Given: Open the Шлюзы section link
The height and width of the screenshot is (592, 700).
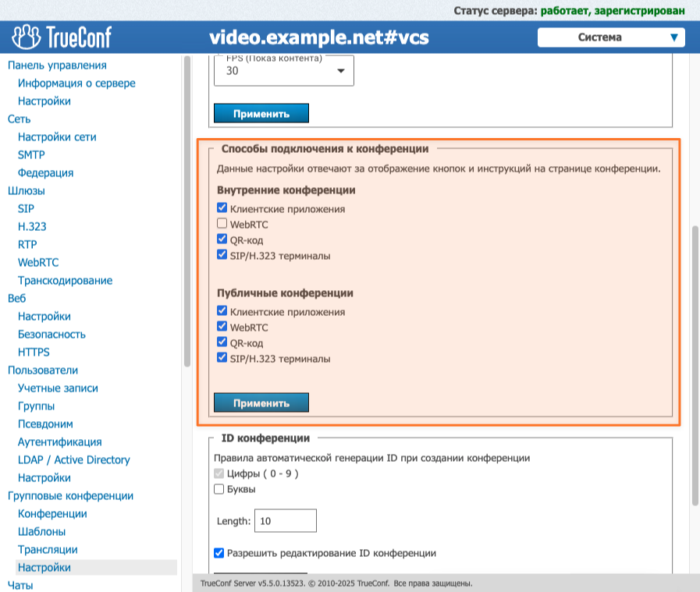Looking at the screenshot, I should (27, 190).
